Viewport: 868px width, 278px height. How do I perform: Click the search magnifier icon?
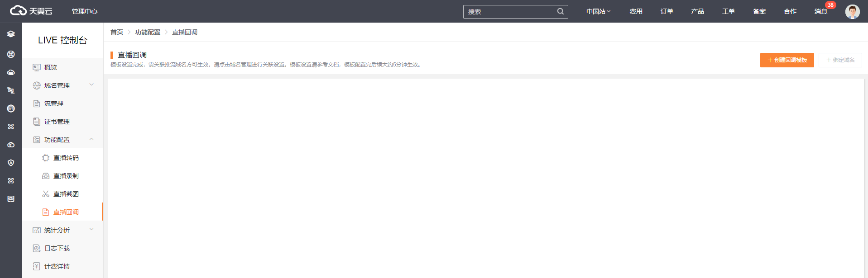pos(560,11)
